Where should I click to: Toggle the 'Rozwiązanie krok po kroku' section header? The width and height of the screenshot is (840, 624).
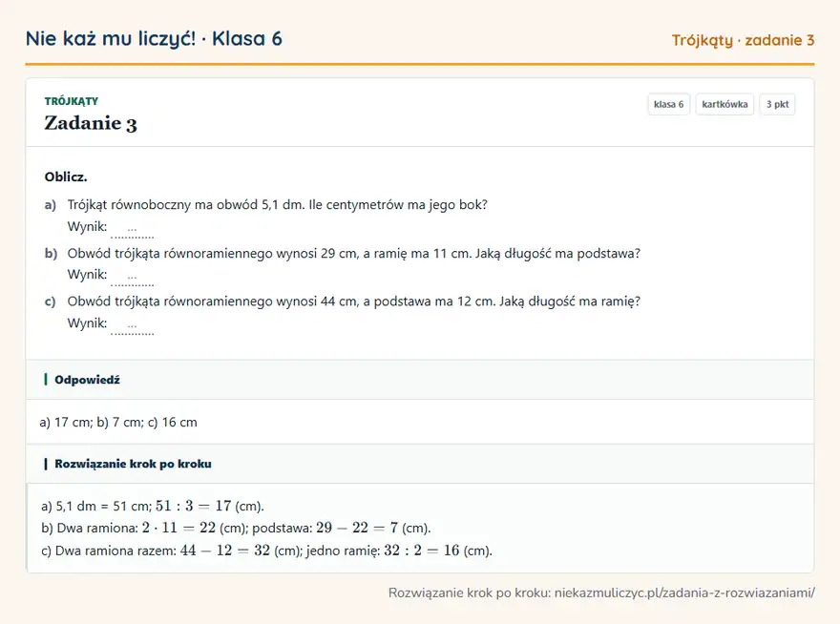tap(420, 464)
